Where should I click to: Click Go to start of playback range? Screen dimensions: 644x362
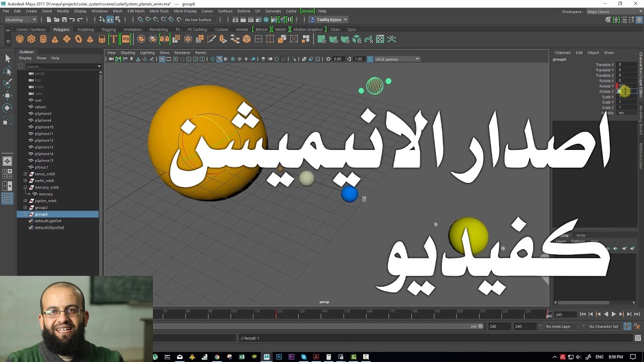click(x=583, y=314)
